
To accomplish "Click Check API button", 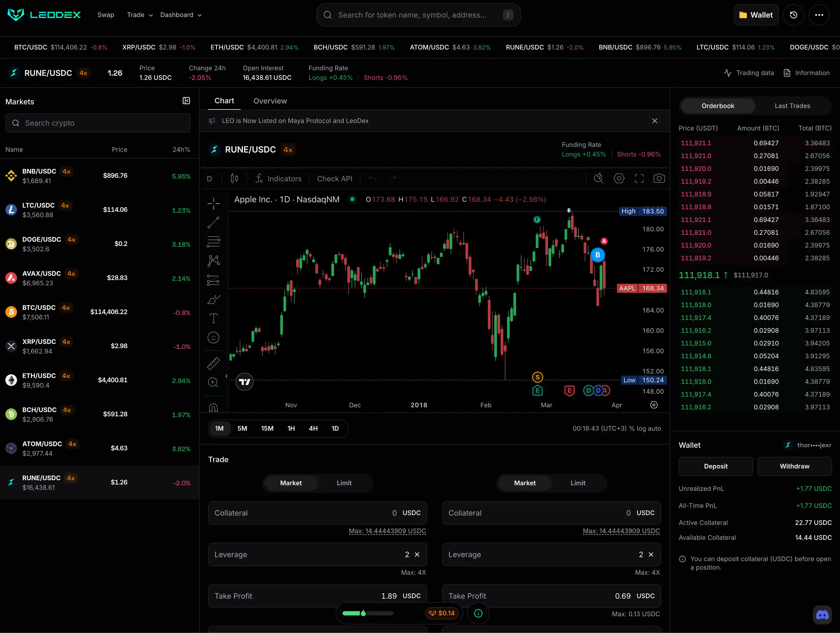I will click(335, 178).
